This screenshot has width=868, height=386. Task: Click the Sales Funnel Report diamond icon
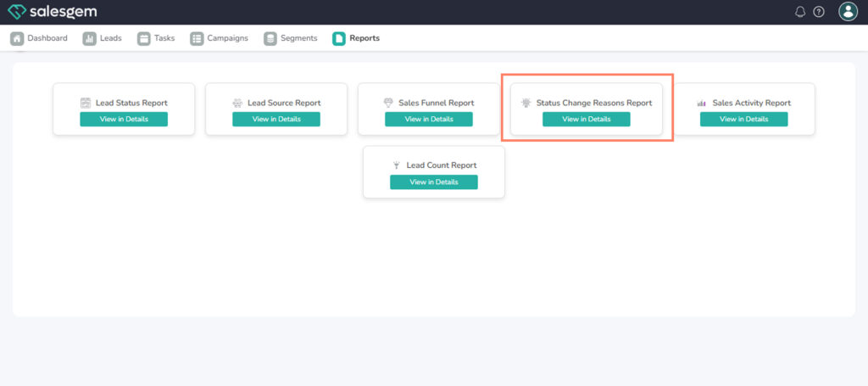(389, 103)
